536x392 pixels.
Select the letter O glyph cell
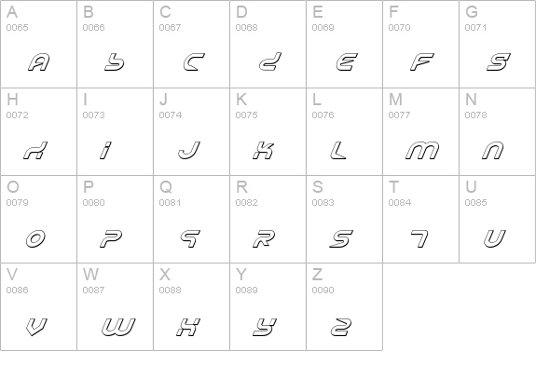coord(38,219)
